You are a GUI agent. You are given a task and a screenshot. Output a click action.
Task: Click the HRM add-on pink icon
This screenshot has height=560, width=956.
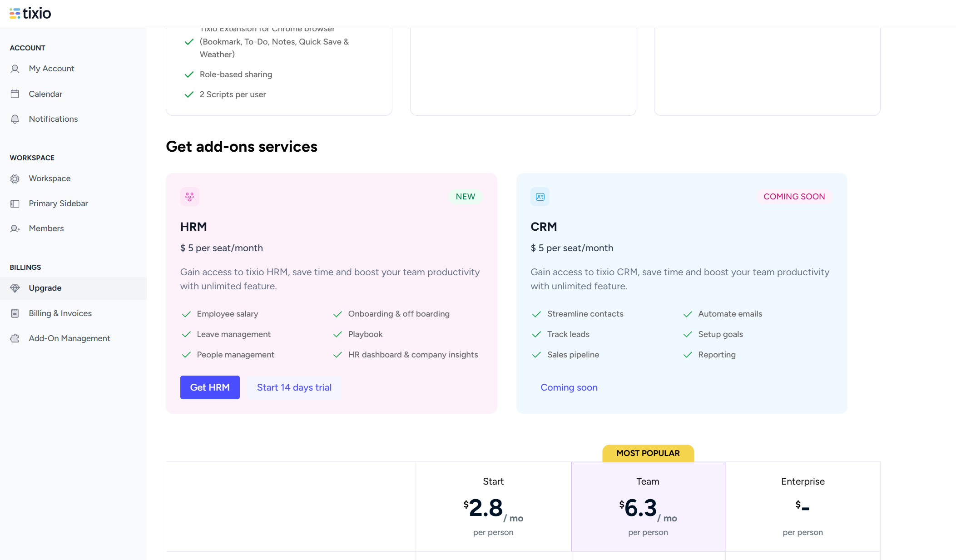tap(190, 197)
